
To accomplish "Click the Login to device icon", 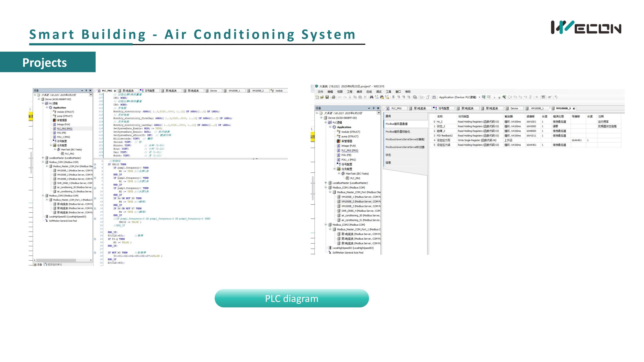I will (x=484, y=97).
